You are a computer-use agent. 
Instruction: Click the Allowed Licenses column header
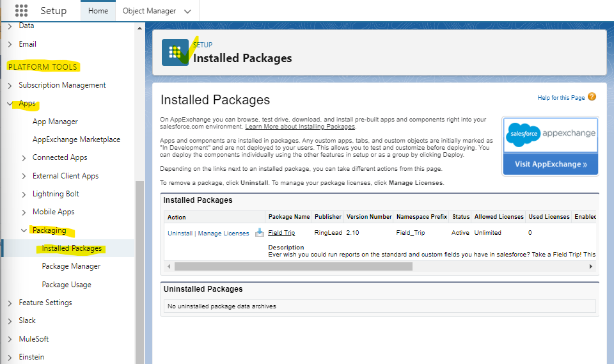(x=499, y=217)
